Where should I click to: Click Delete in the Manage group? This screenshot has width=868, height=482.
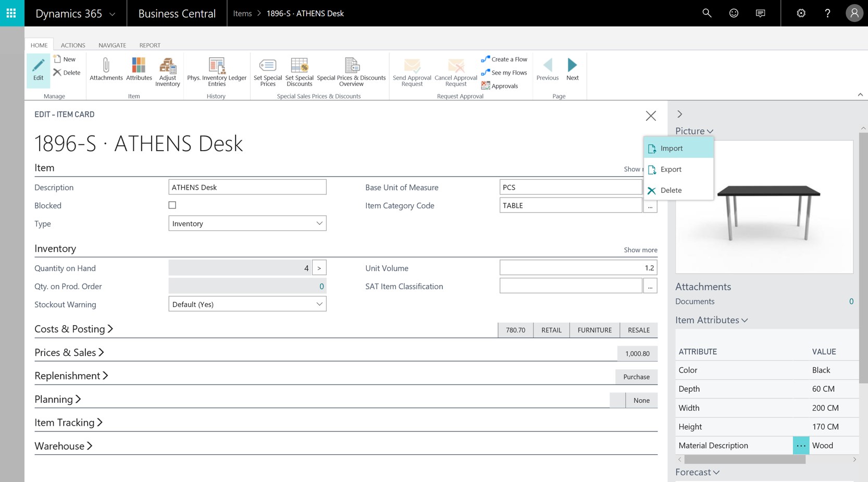click(x=67, y=72)
